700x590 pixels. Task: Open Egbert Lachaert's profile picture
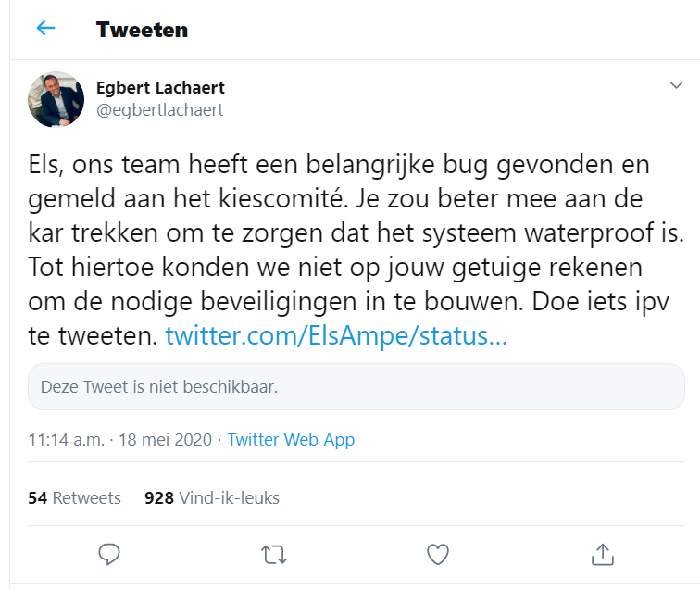[x=56, y=99]
